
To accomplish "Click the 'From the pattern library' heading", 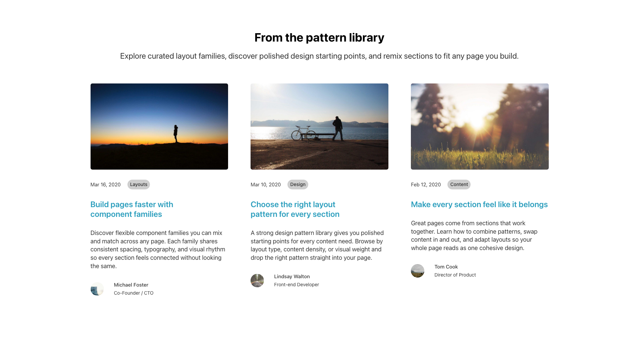I will coord(319,38).
